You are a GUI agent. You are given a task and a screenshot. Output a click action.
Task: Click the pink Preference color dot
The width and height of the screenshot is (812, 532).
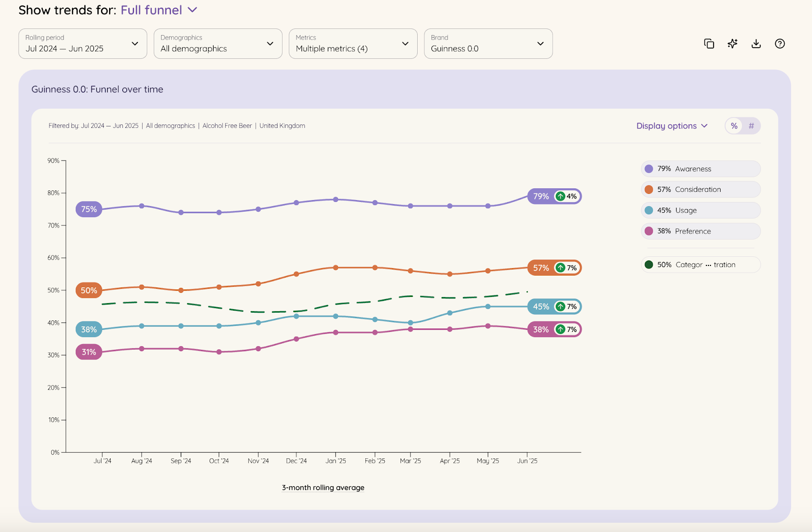(x=649, y=231)
